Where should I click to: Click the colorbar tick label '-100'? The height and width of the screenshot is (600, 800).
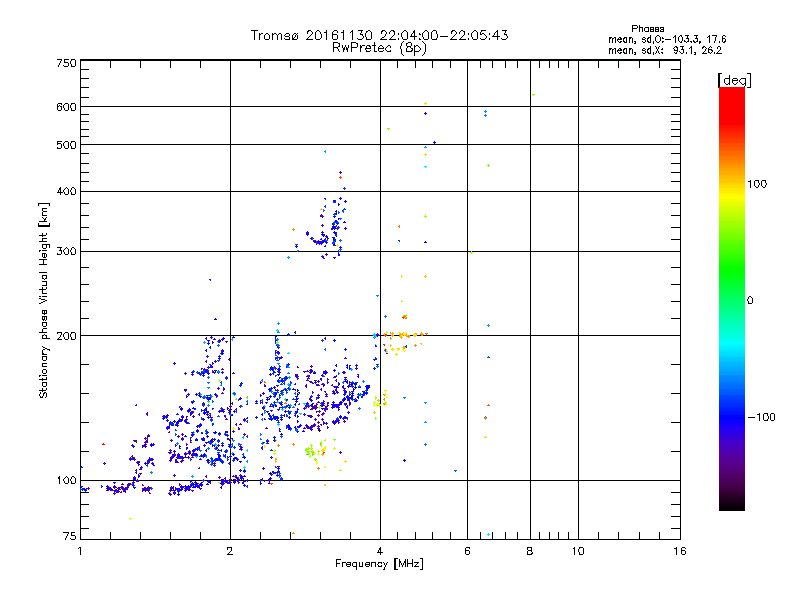(761, 417)
